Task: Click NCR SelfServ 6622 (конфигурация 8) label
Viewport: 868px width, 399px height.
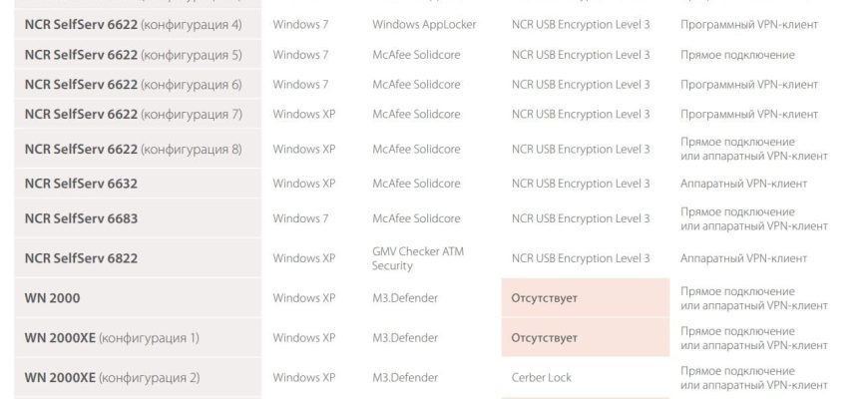Action: coord(133,150)
